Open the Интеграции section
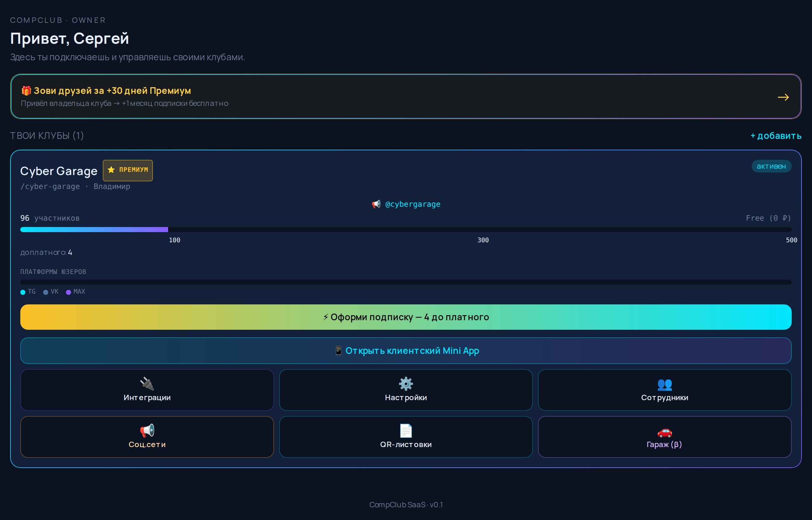The height and width of the screenshot is (520, 812). [147, 390]
